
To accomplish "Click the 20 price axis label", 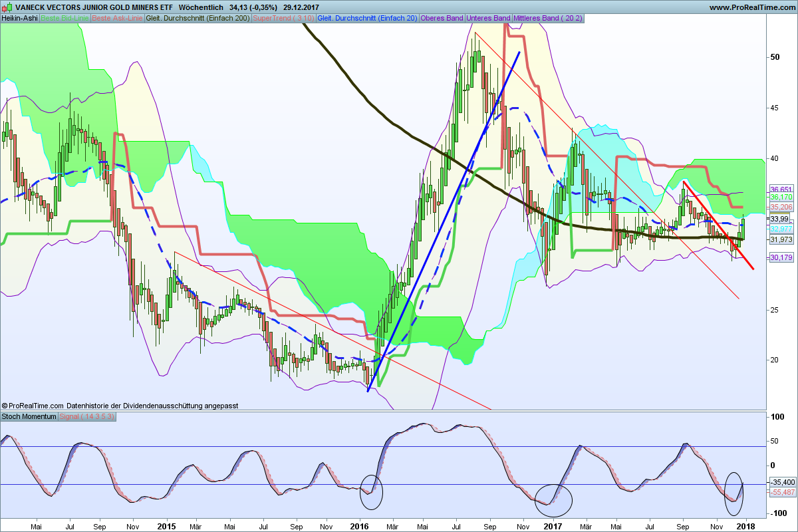I will 774,360.
